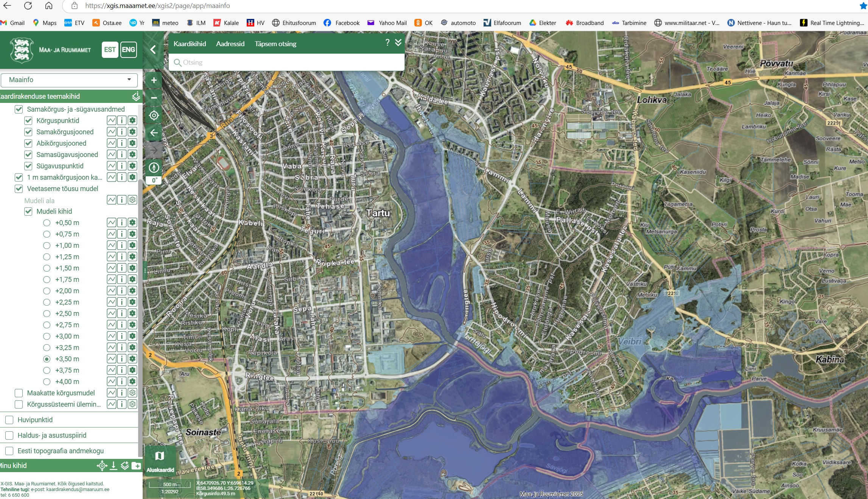Switch language to EST
The image size is (868, 499).
coord(110,50)
